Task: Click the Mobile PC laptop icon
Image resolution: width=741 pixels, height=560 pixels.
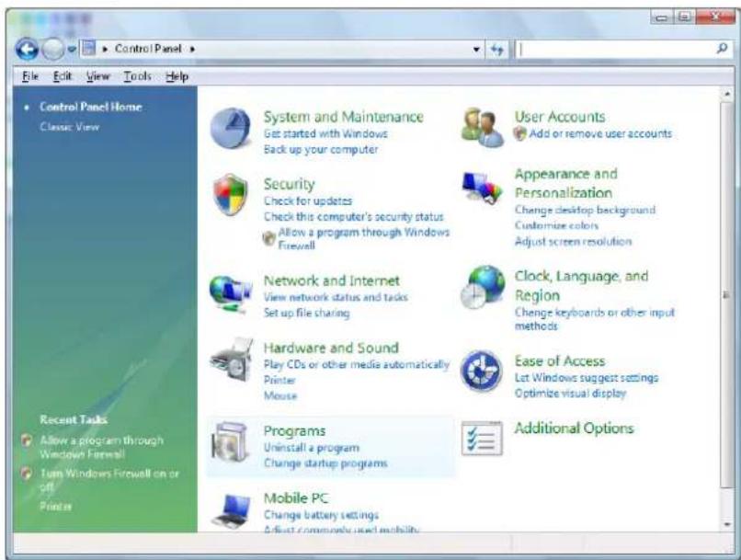Action: (x=232, y=511)
